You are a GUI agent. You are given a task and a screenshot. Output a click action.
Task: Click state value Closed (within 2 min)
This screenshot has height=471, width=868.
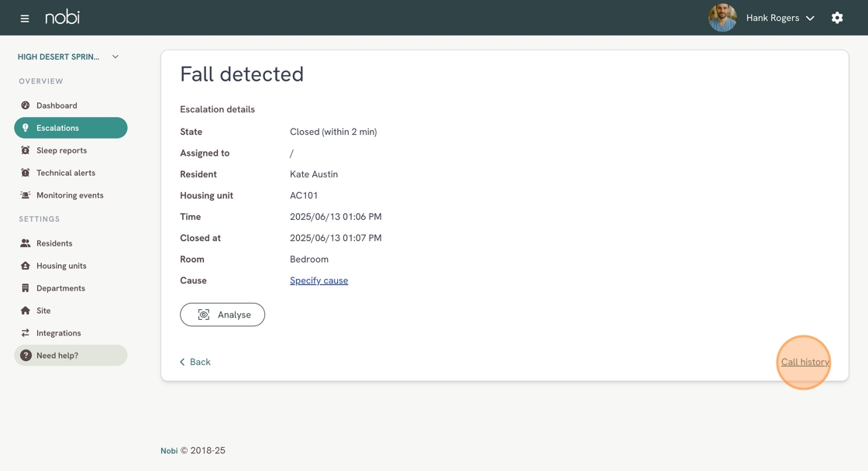click(333, 132)
